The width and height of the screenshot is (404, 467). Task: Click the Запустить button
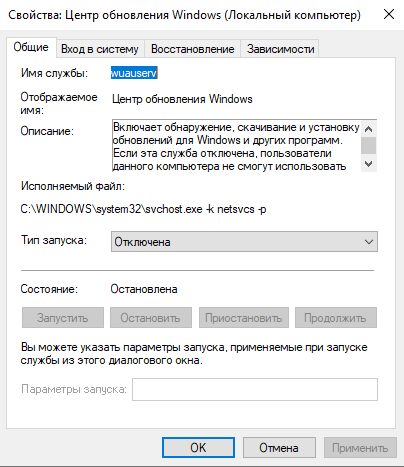pyautogui.click(x=63, y=318)
